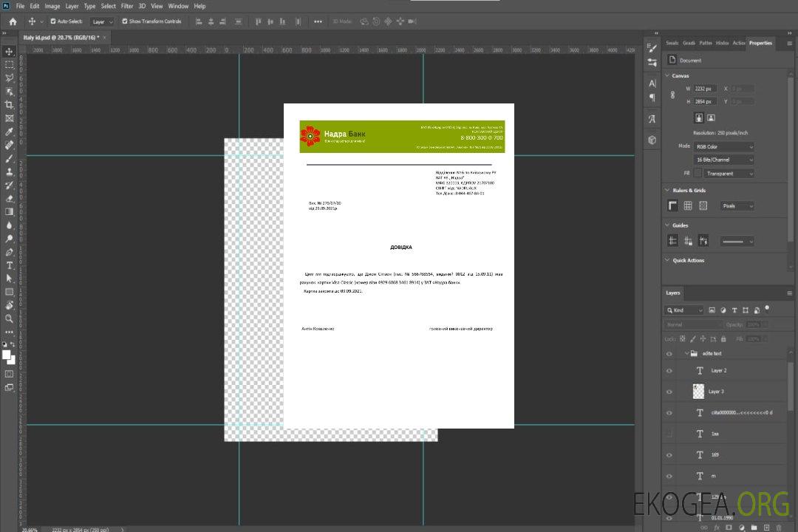Open the Filter menu
This screenshot has height=532, width=798.
click(127, 6)
